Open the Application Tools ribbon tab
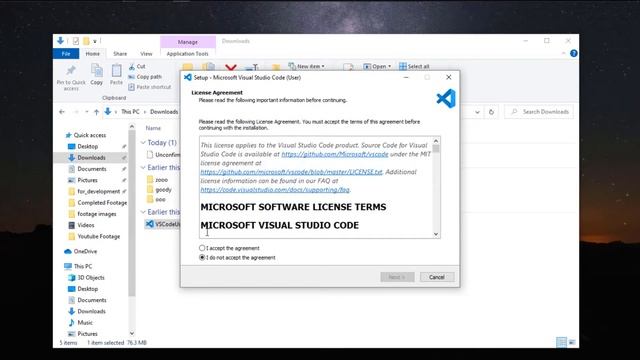 (x=187, y=53)
